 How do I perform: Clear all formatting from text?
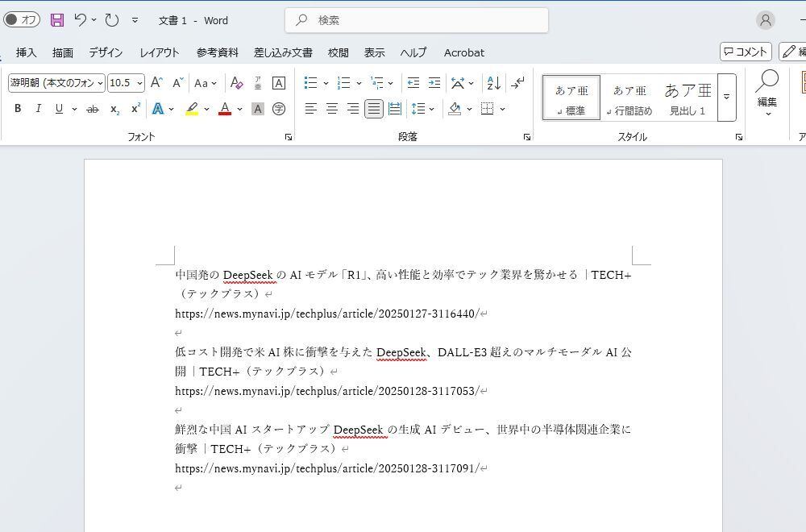236,83
